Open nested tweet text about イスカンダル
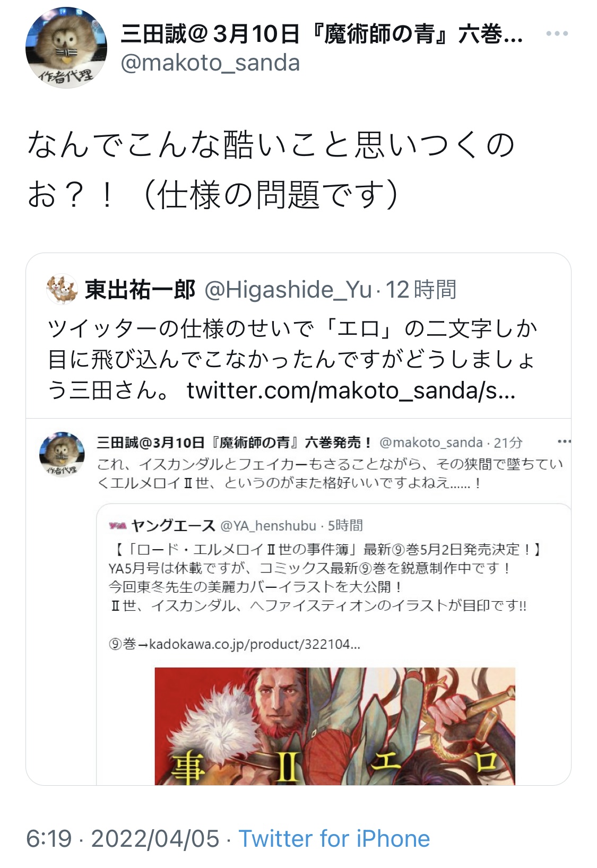The image size is (597, 868). [330, 474]
